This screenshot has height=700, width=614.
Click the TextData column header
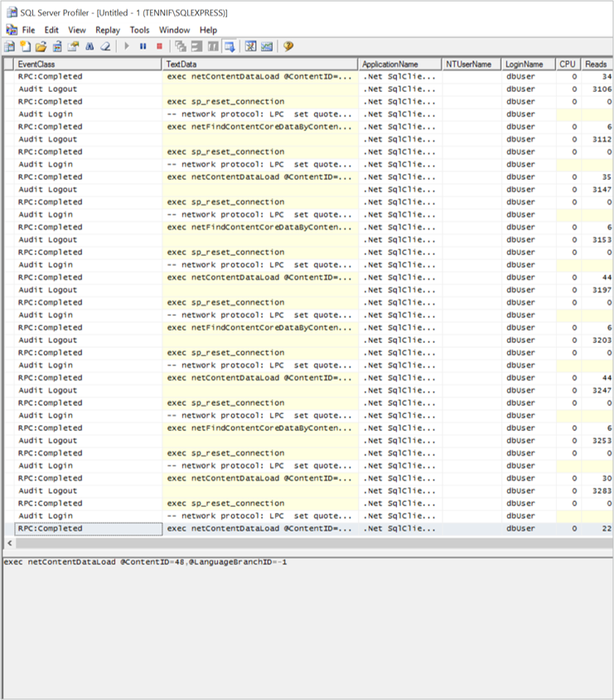click(x=259, y=64)
